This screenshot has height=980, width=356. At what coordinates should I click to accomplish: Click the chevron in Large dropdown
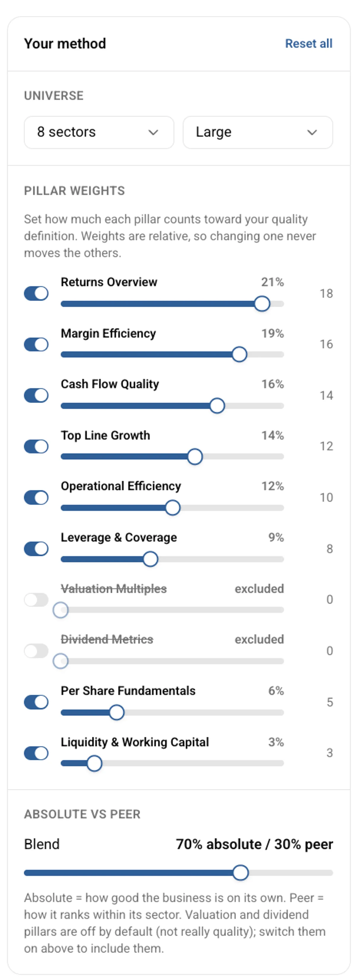point(312,132)
